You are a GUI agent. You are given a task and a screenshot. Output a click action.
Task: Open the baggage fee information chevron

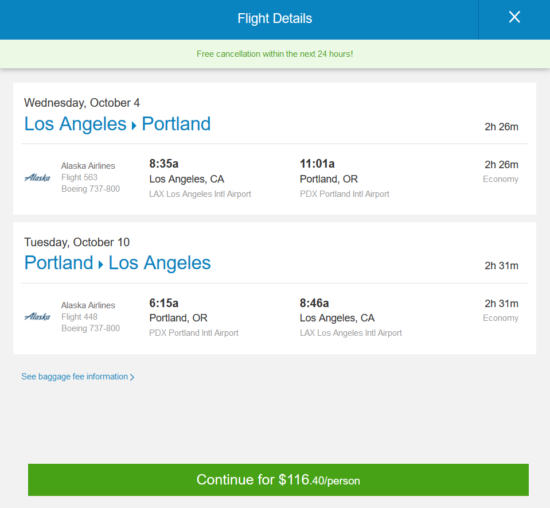click(x=132, y=377)
